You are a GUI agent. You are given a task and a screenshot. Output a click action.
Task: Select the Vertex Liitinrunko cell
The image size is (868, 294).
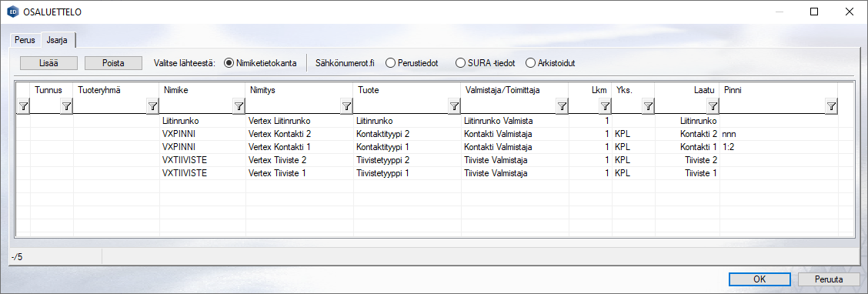[x=299, y=120]
